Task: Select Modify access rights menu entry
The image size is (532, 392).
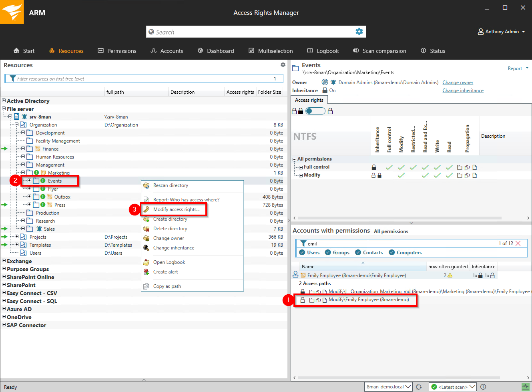Action: (176, 209)
